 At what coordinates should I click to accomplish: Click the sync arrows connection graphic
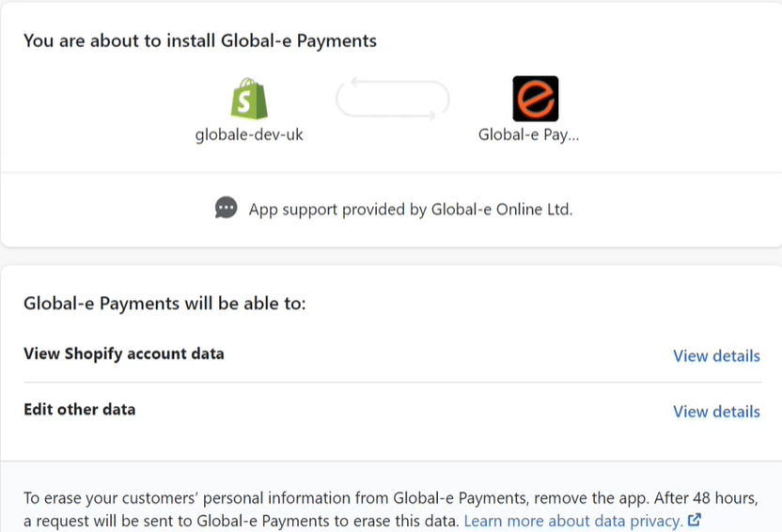(x=393, y=99)
